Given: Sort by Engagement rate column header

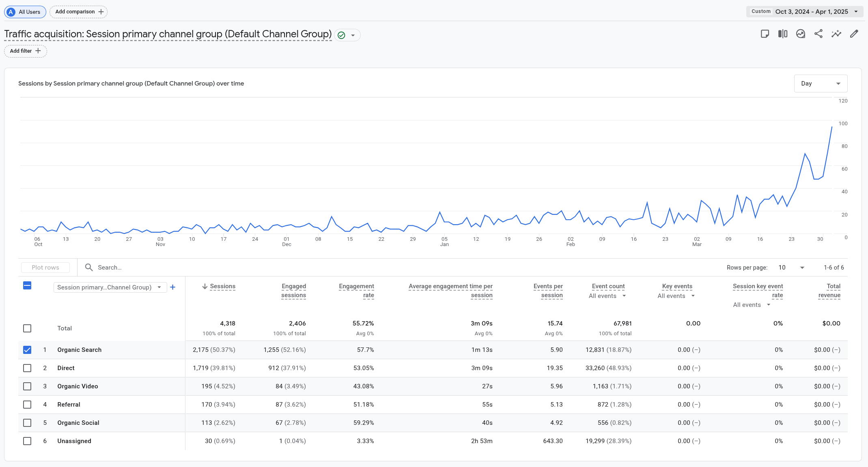Looking at the screenshot, I should click(x=356, y=291).
